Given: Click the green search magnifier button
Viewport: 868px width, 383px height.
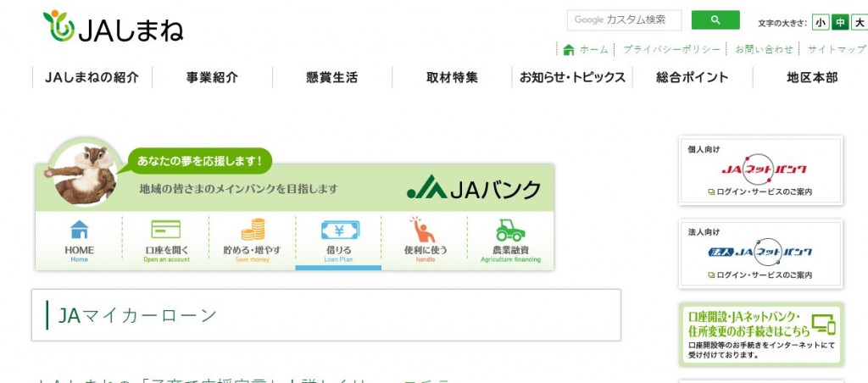Looking at the screenshot, I should coord(715,20).
